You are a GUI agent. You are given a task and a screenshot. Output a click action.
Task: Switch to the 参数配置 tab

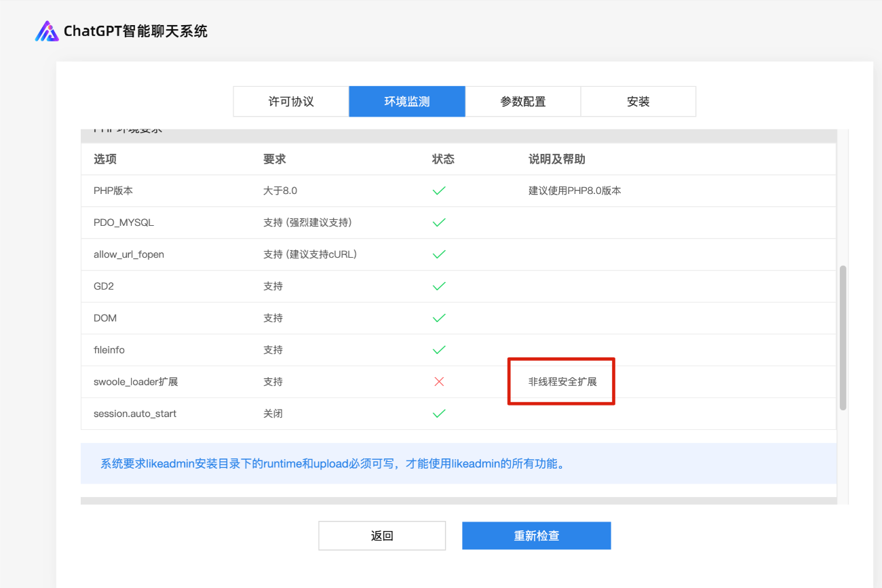523,102
